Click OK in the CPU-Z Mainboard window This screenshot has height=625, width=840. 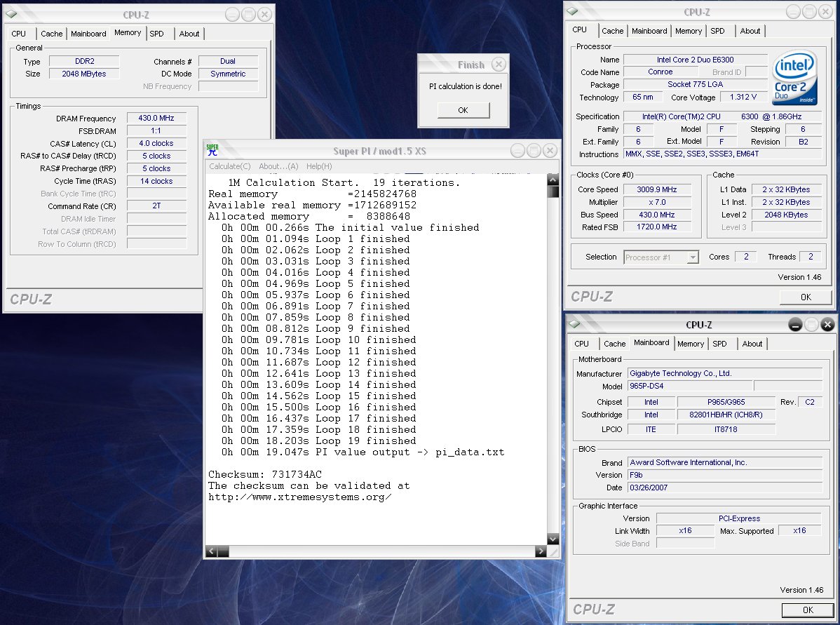click(x=808, y=610)
